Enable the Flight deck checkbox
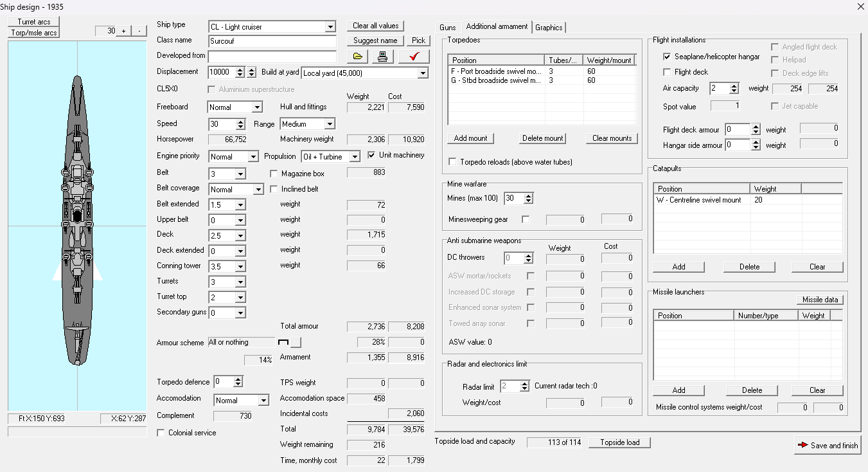This screenshot has height=472, width=868. (x=667, y=72)
